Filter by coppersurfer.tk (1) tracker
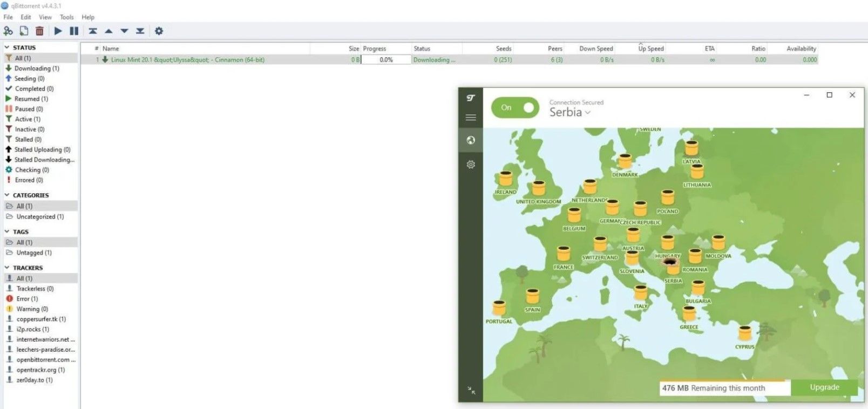The image size is (868, 409). (41, 319)
